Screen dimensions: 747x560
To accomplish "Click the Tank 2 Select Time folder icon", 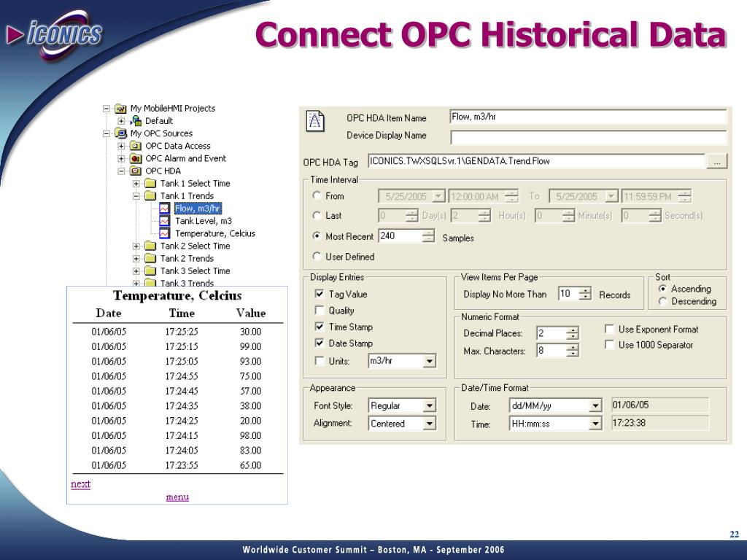I will click(150, 246).
